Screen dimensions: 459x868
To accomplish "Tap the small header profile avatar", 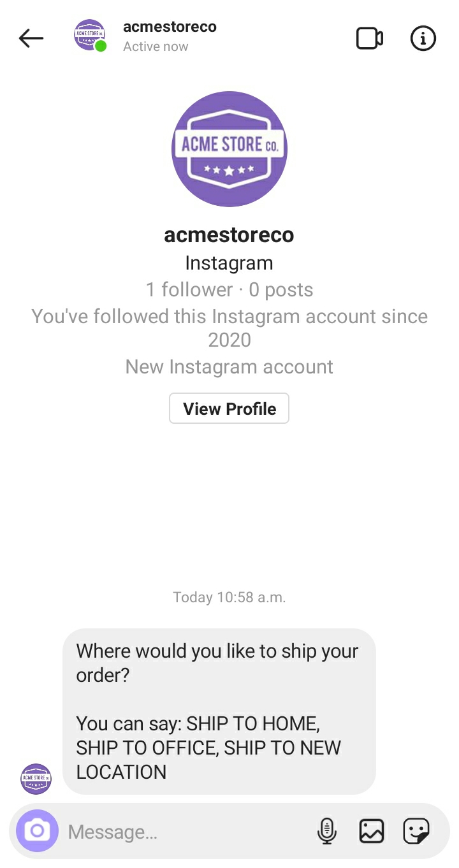I will pyautogui.click(x=90, y=35).
